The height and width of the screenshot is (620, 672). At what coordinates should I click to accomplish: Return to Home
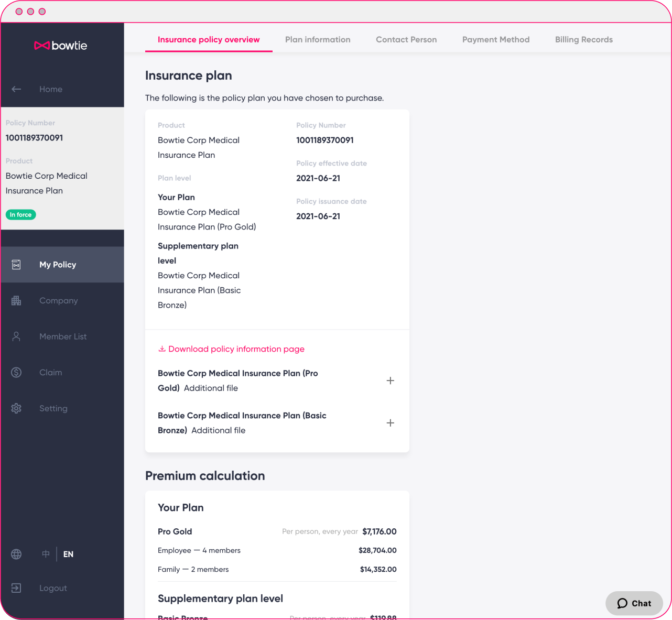51,89
